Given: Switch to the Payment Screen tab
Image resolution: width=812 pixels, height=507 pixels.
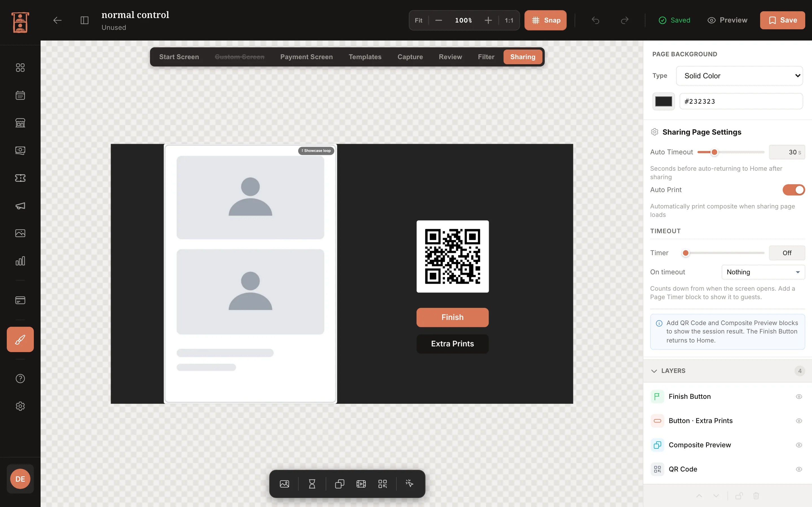Looking at the screenshot, I should 306,57.
